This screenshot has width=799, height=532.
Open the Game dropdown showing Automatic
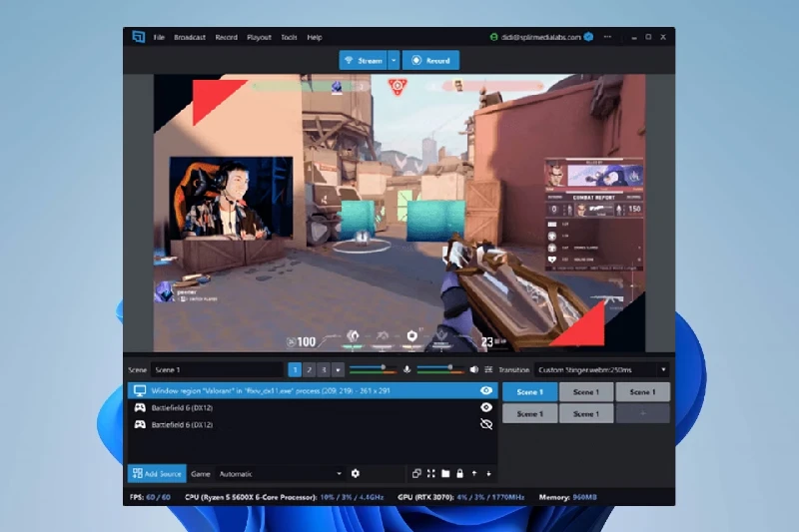click(x=280, y=473)
